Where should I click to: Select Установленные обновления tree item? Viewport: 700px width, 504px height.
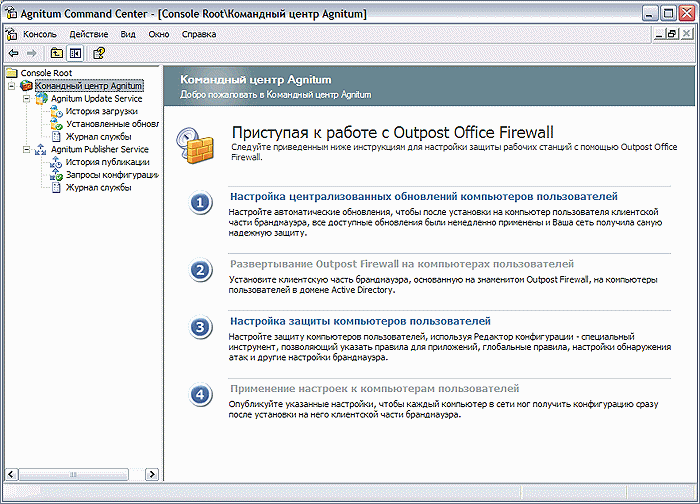[112, 124]
